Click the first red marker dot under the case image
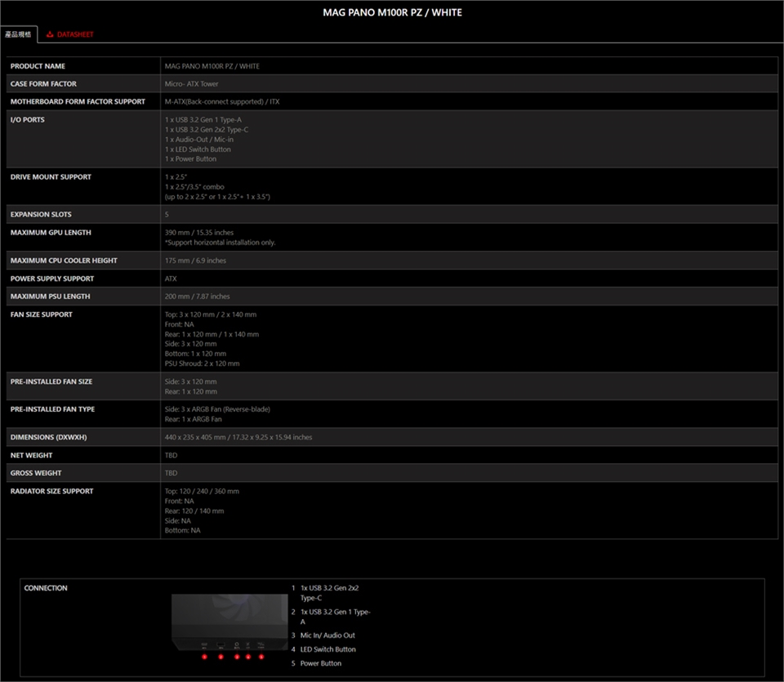The image size is (784, 682). tap(204, 657)
